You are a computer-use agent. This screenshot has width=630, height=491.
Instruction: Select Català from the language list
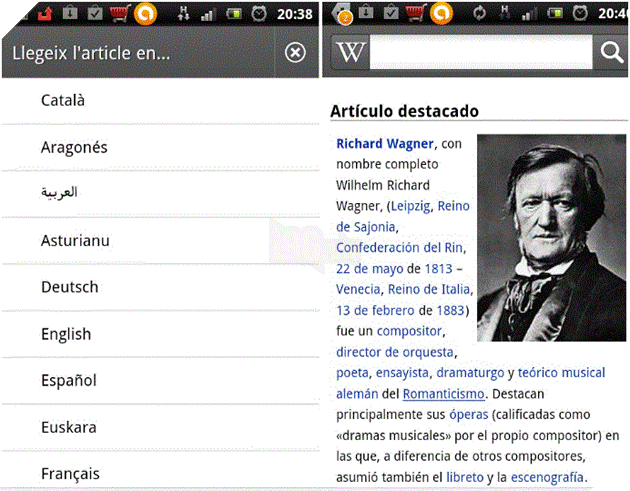point(63,100)
